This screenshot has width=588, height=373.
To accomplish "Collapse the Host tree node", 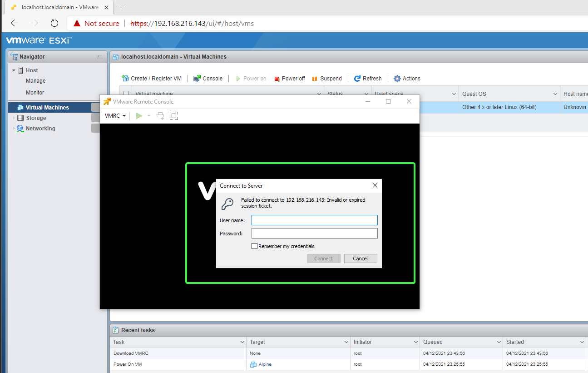I will click(x=14, y=70).
